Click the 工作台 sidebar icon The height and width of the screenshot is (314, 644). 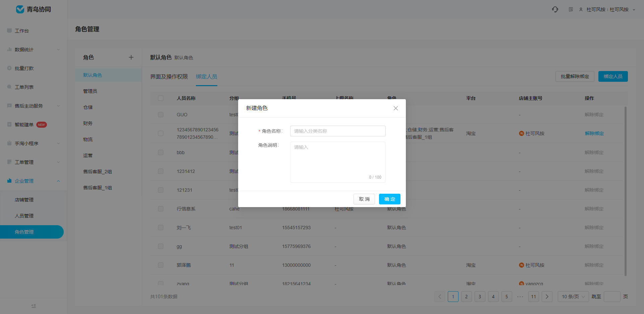(9, 30)
